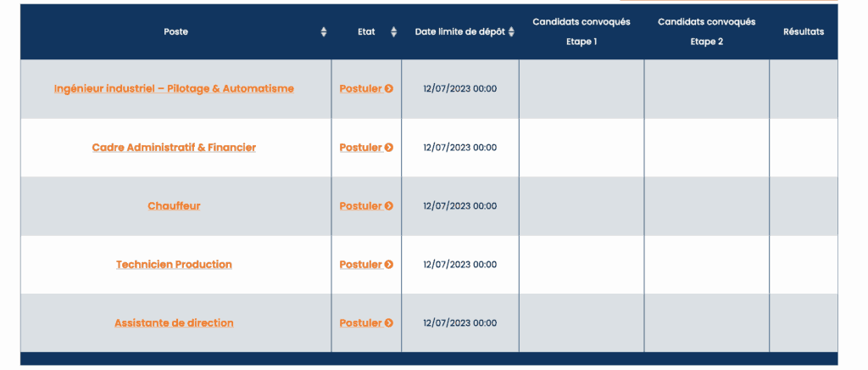Open the Cadre Administratif & Financier posting
The height and width of the screenshot is (370, 868).
click(x=174, y=148)
